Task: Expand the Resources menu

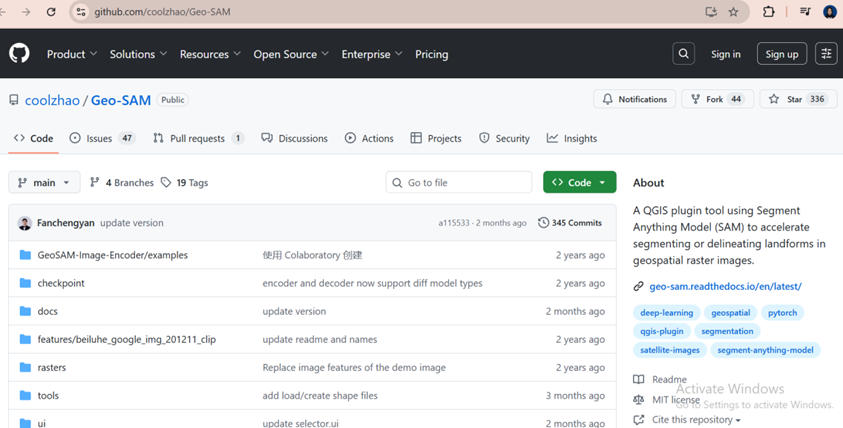Action: click(210, 54)
